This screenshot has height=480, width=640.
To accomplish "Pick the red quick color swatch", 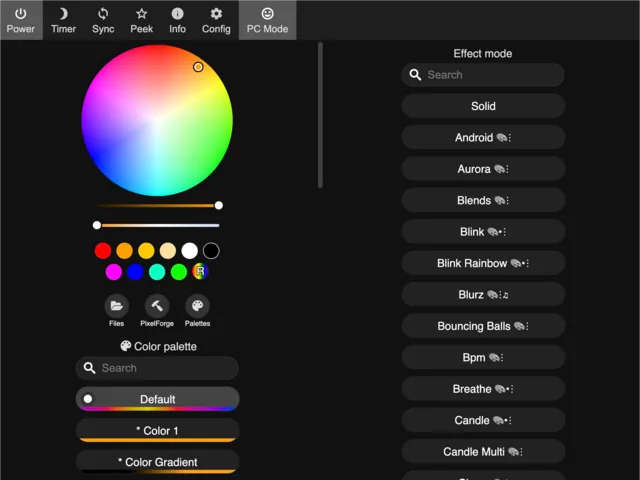I will (x=103, y=251).
